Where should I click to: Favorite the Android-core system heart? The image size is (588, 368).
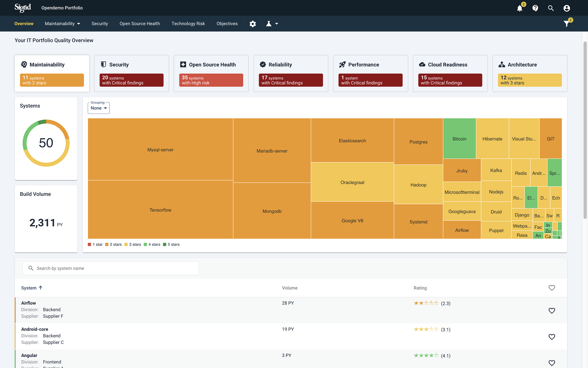point(552,337)
